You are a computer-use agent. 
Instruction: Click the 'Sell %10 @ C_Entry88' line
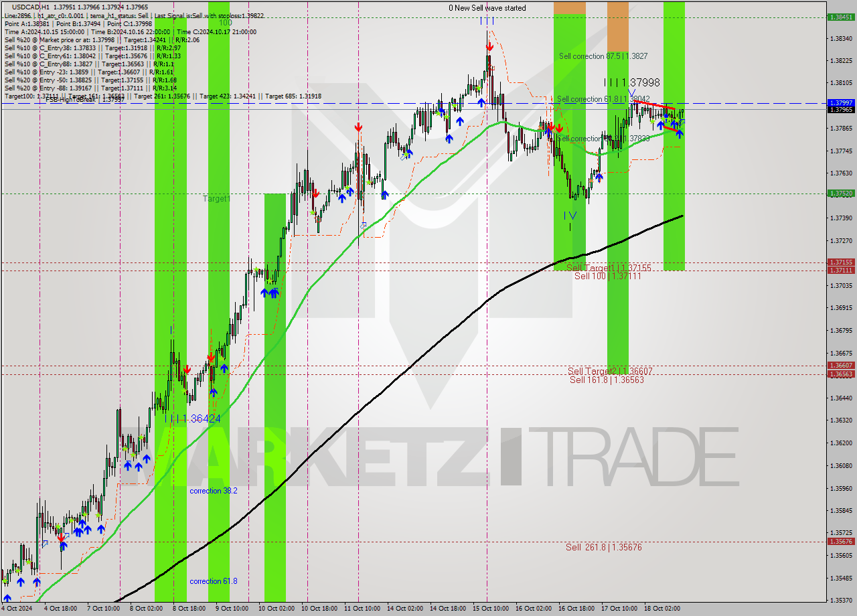[90, 64]
